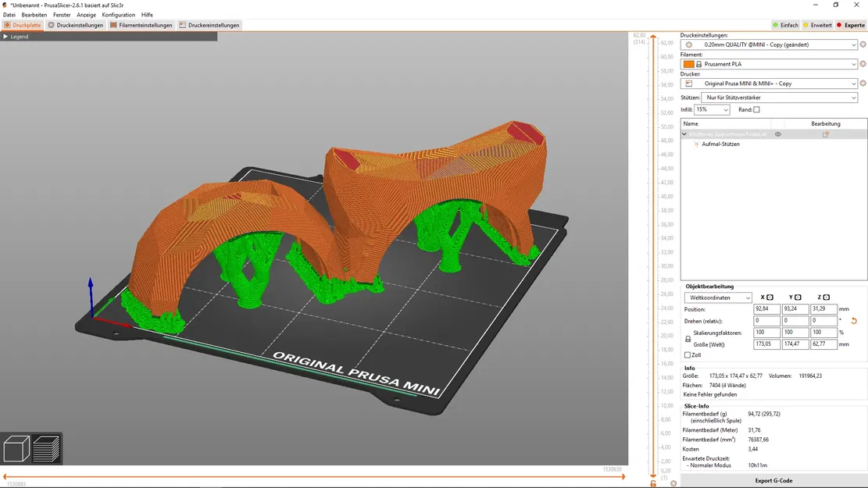This screenshot has height=488, width=868.
Task: Click the Aufmal-Stützen support icon in object list
Action: click(x=696, y=144)
